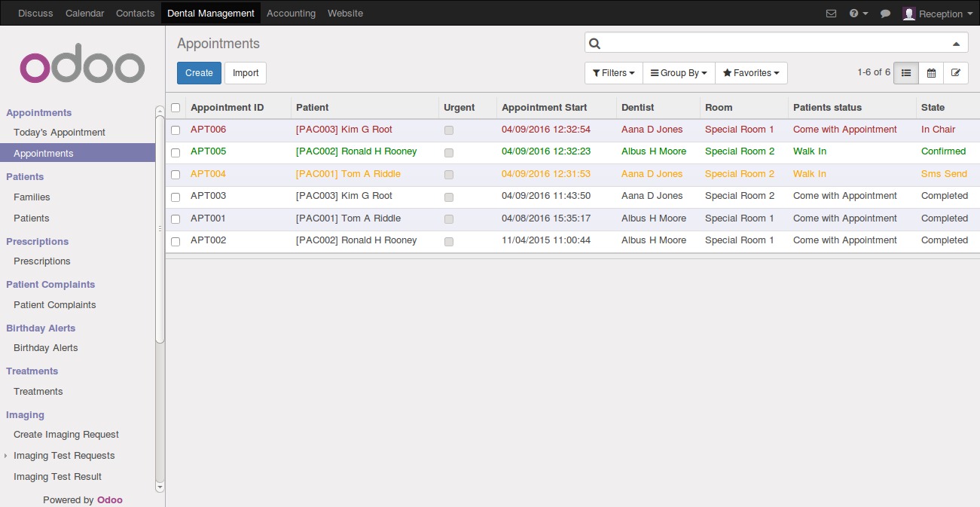Select the APT006 row checkbox
Viewport: 980px width, 507px height.
176,130
